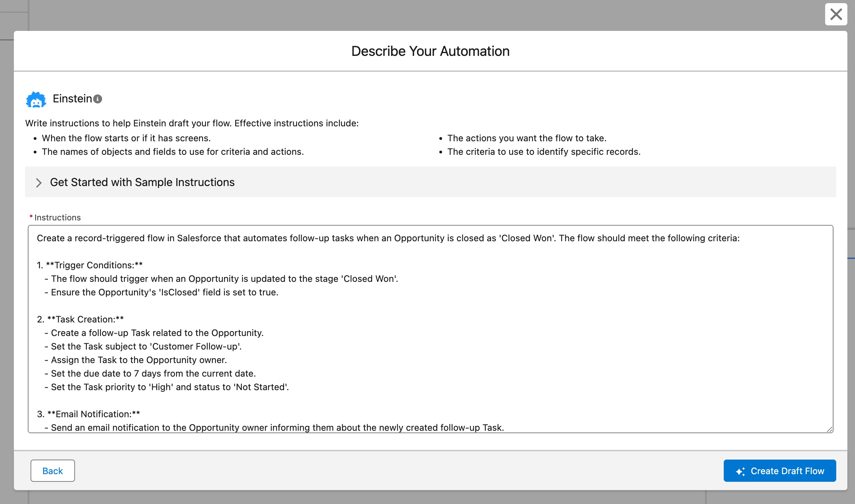Place cursor on the Task Creation heading line
The width and height of the screenshot is (855, 504).
pyautogui.click(x=80, y=319)
